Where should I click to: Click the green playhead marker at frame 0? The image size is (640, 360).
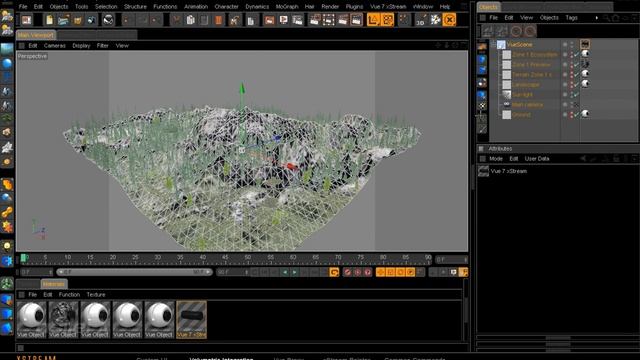(24, 258)
